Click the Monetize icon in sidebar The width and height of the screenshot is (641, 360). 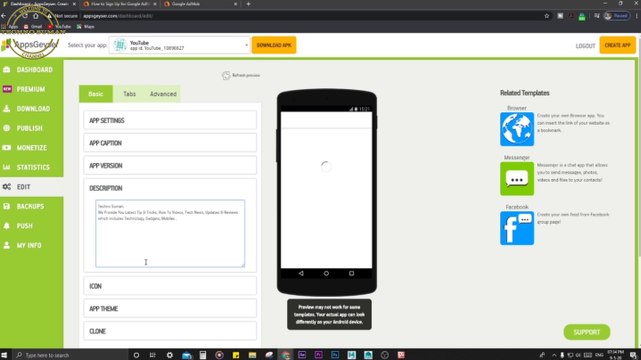(7, 148)
